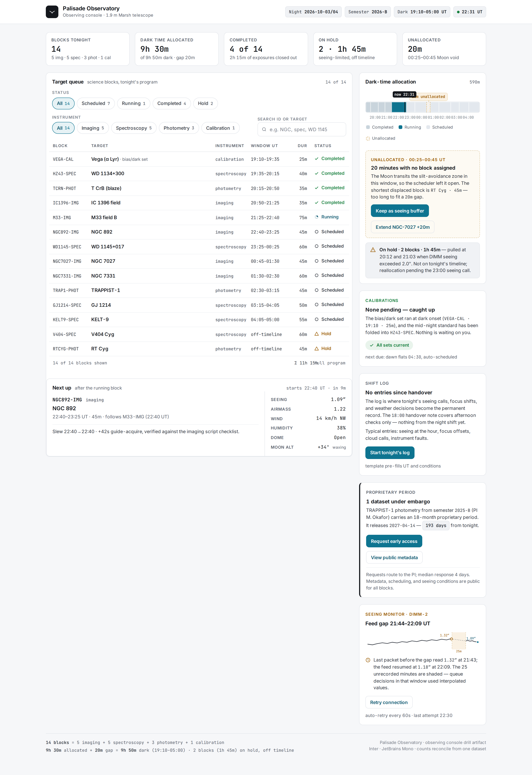Click the running block on allocation timeline
Image resolution: width=532 pixels, height=775 pixels.
click(x=399, y=107)
